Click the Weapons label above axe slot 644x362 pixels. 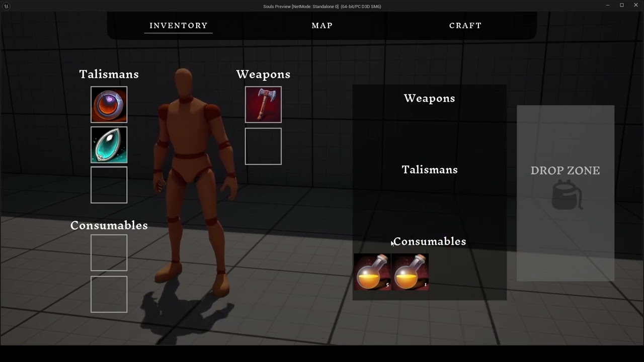pos(263,74)
